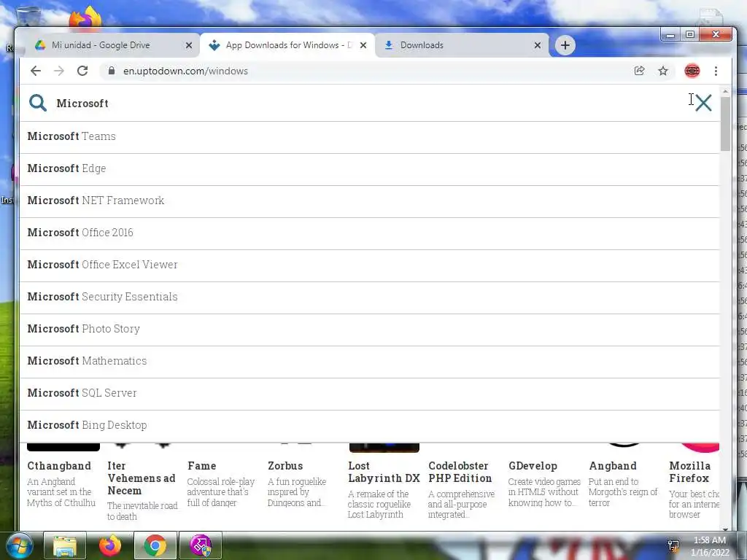The height and width of the screenshot is (560, 747).
Task: Open the Cthangband app title
Action: [59, 466]
